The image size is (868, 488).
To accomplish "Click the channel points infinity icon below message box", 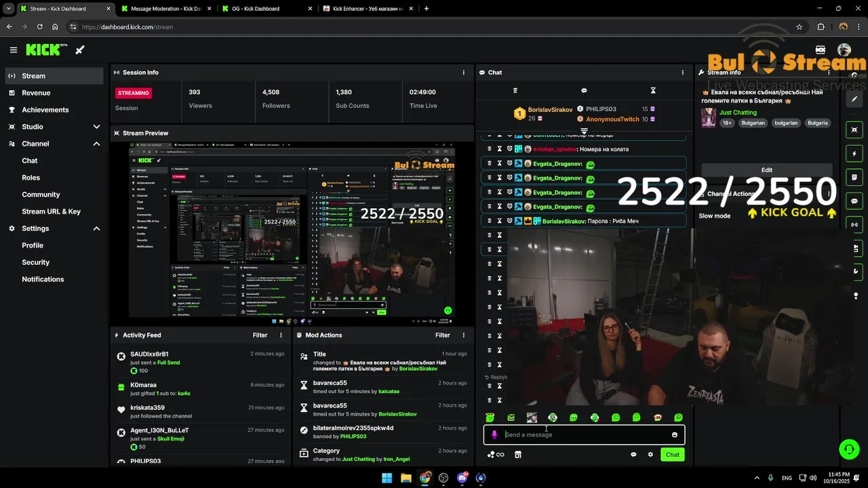I will coord(496,455).
